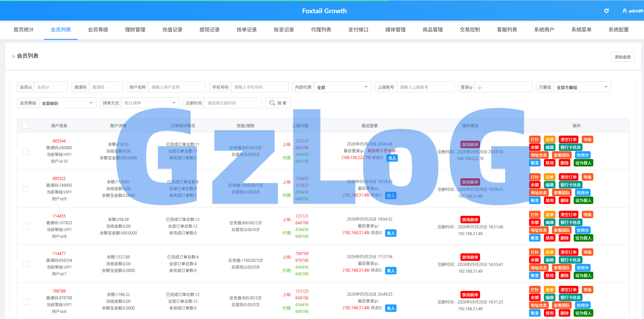Click the search magnifier button
Image resolution: width=644 pixels, height=319 pixels.
point(278,103)
